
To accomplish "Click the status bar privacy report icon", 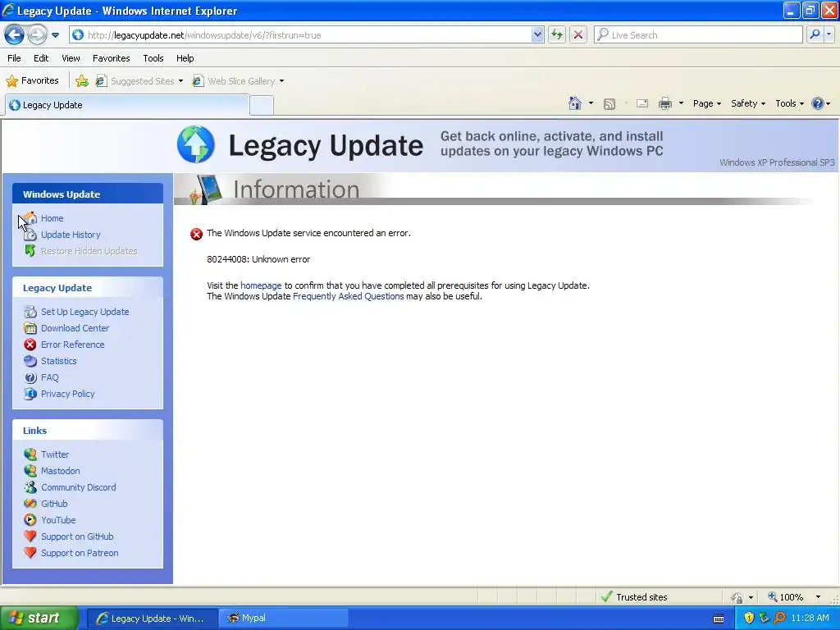I will [x=737, y=597].
